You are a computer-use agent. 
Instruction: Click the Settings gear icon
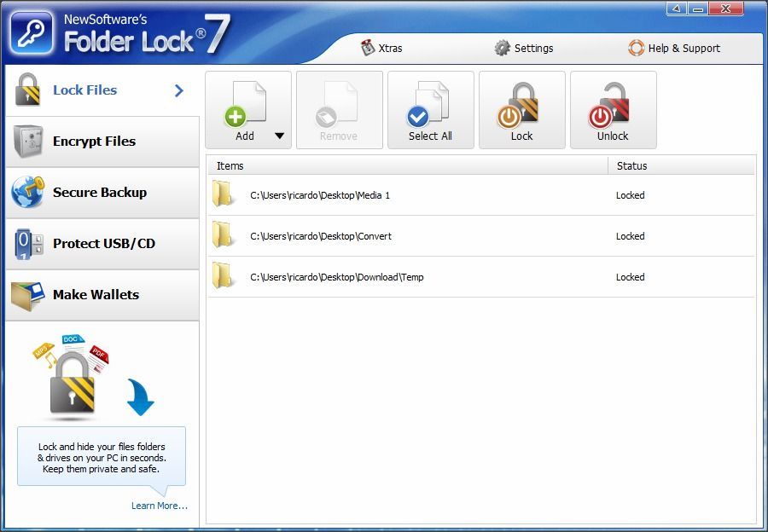coord(502,49)
